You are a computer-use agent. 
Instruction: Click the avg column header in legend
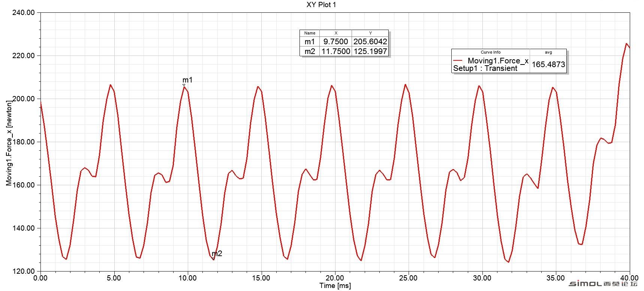(548, 52)
